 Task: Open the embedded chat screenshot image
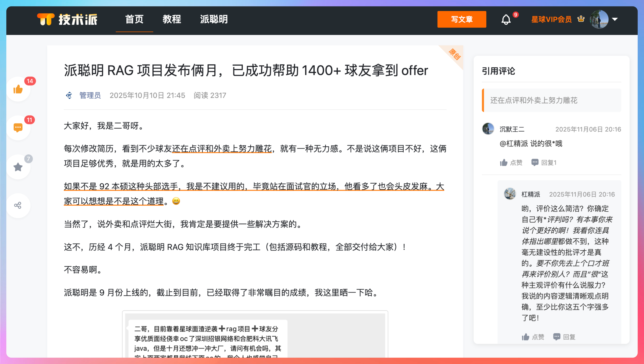tap(255, 335)
